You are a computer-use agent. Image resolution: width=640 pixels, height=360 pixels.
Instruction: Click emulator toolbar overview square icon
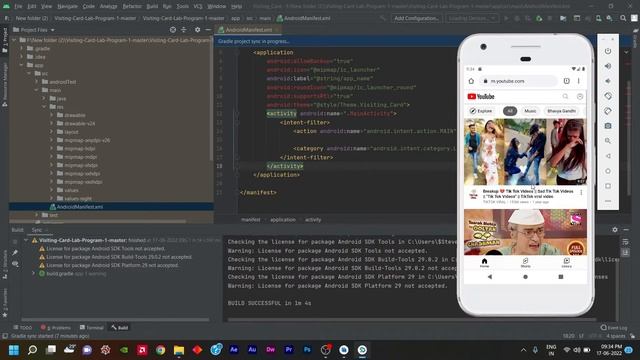pyautogui.click(x=608, y=186)
